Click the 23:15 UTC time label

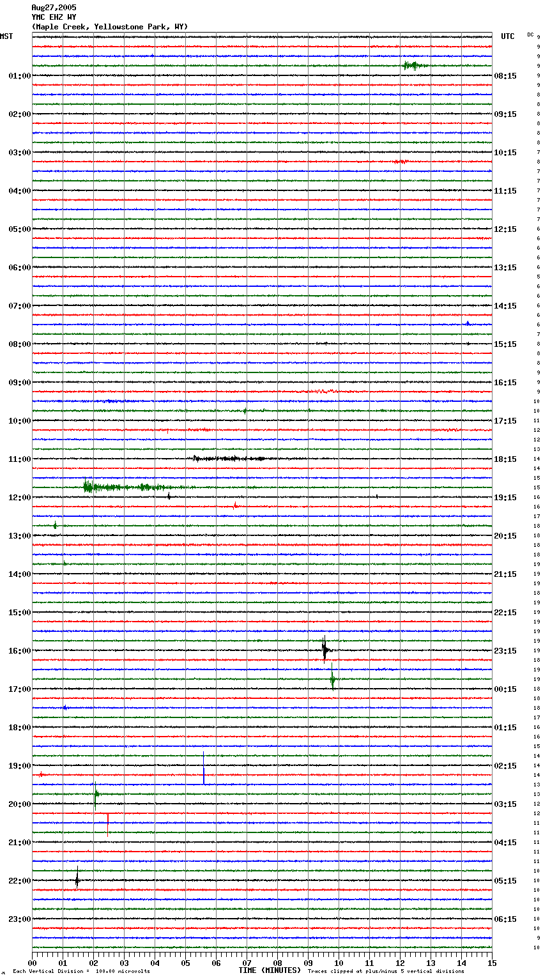[x=505, y=651]
